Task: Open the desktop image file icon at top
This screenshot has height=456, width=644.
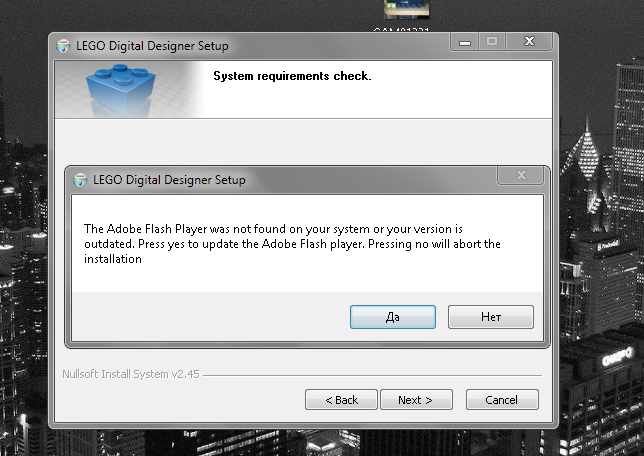Action: click(x=406, y=9)
